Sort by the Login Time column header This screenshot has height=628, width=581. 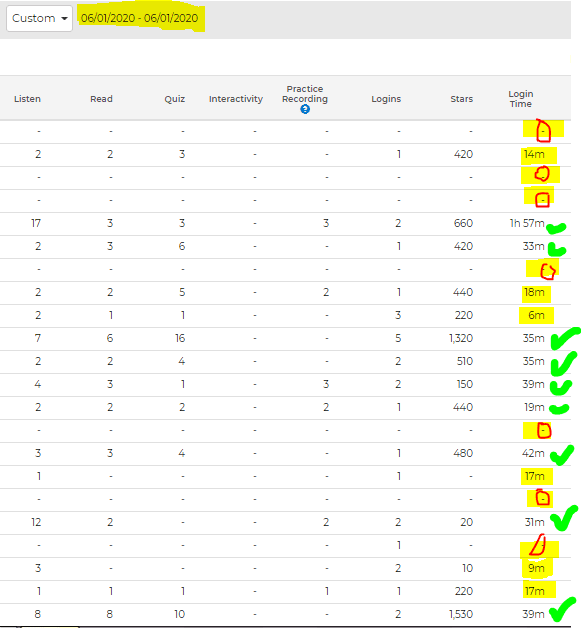click(521, 99)
